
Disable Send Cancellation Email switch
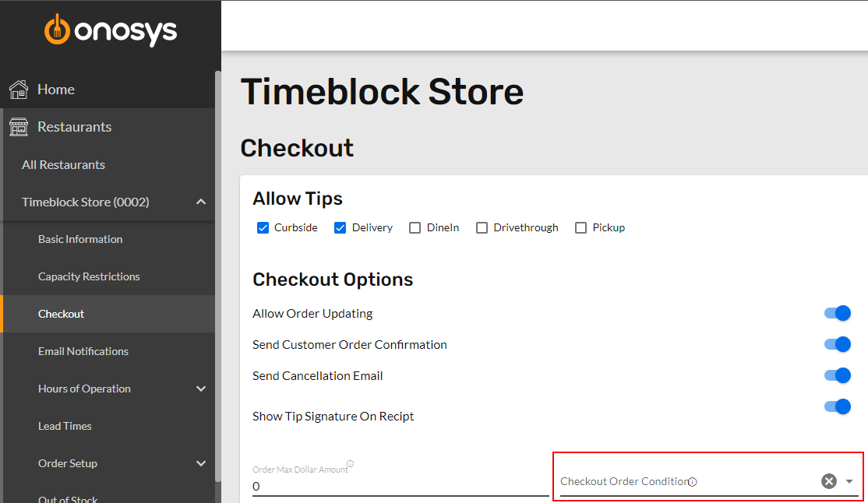coord(838,375)
